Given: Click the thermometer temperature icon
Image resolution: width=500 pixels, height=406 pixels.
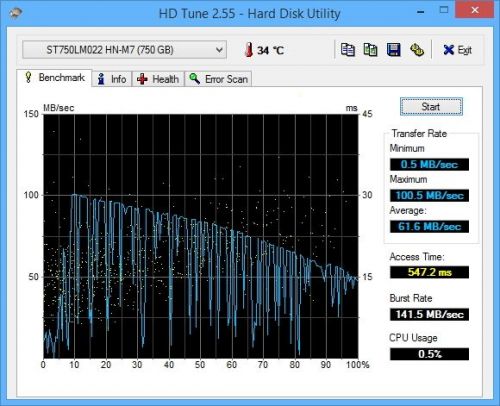Looking at the screenshot, I should click(248, 50).
